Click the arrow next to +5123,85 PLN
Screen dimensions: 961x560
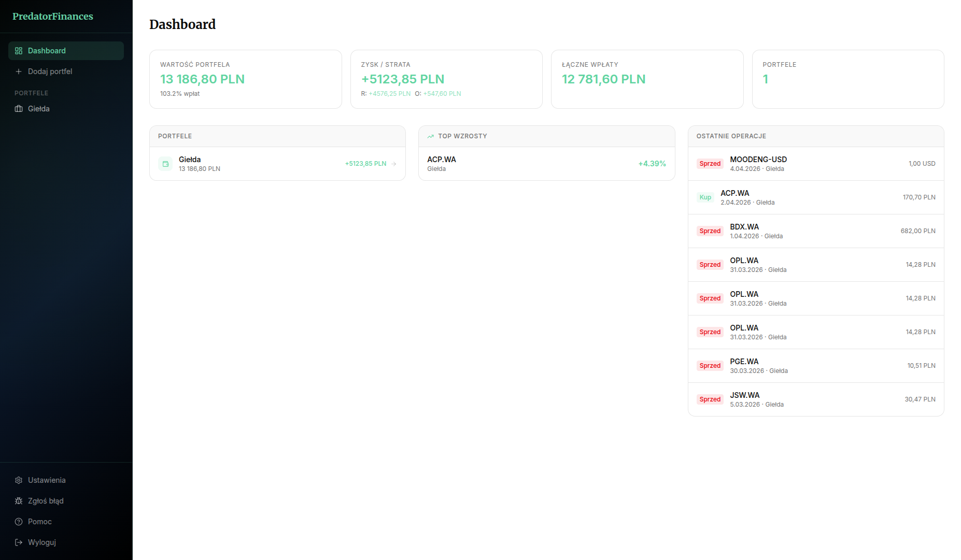(x=394, y=164)
